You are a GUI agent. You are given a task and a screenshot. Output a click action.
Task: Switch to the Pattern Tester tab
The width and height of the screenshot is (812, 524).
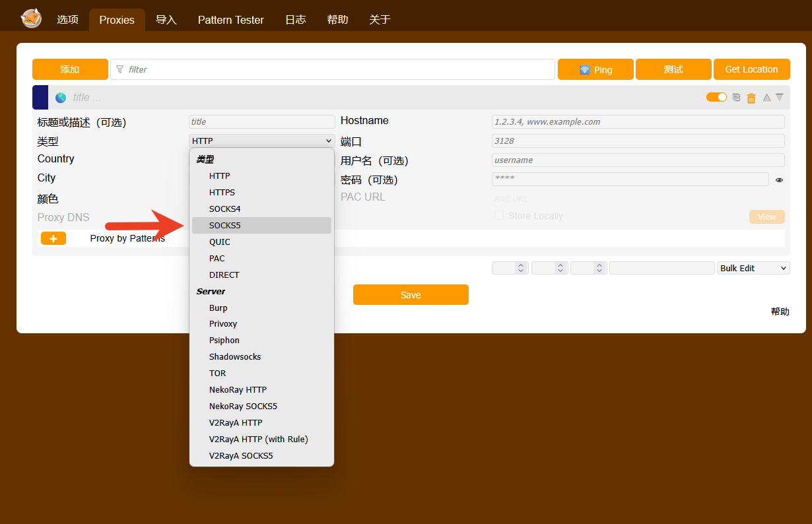pyautogui.click(x=230, y=20)
